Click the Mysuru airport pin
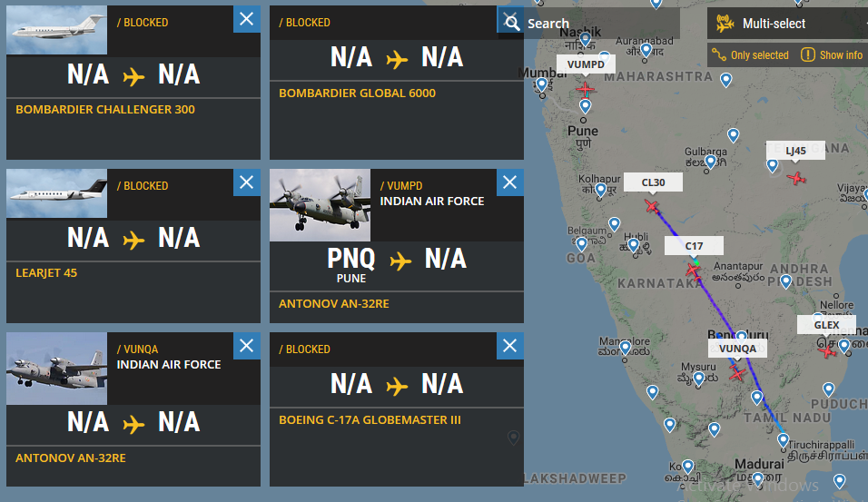Viewport: 868px width, 502px height. pos(699,379)
